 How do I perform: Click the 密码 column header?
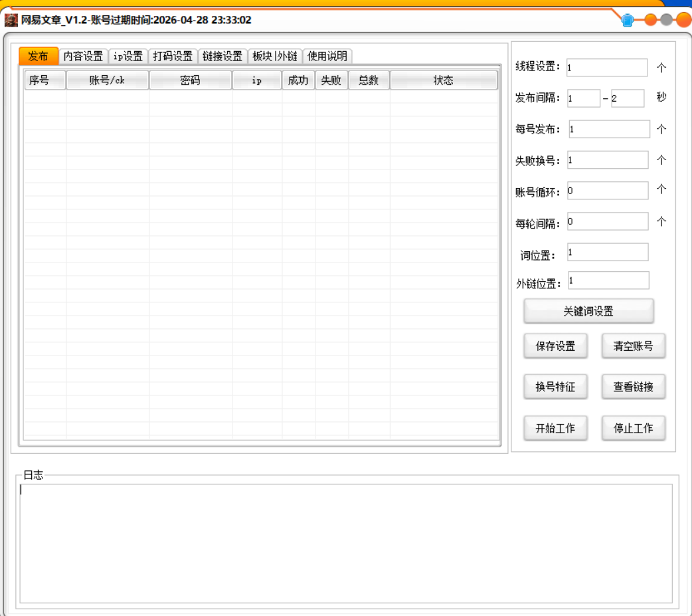click(x=190, y=80)
